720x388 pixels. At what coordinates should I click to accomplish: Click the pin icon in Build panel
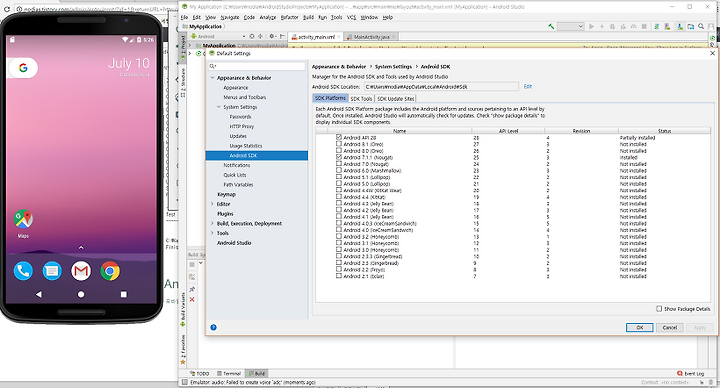pos(192,289)
